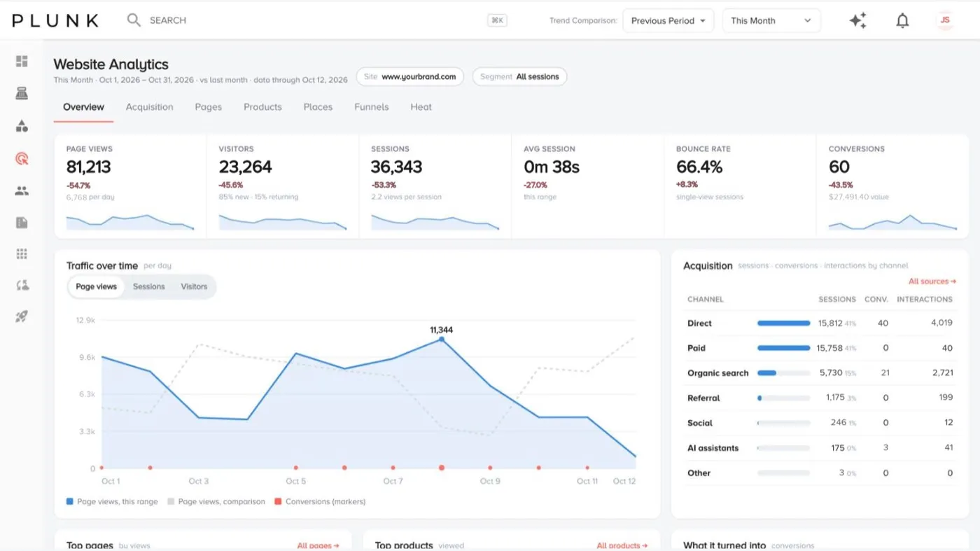Toggle Conversions (markers) legend
The width and height of the screenshot is (980, 551).
(x=320, y=502)
